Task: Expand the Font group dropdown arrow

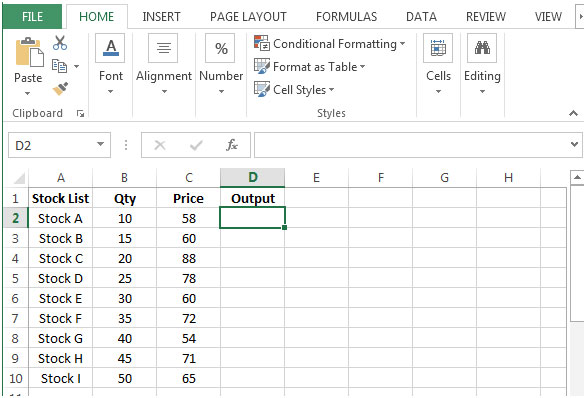Action: click(x=110, y=92)
